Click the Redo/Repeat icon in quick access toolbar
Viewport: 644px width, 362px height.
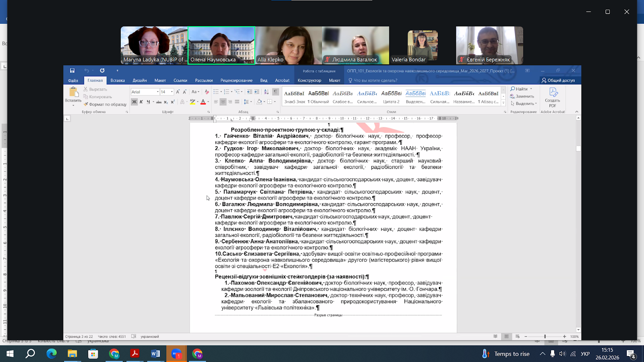click(102, 70)
